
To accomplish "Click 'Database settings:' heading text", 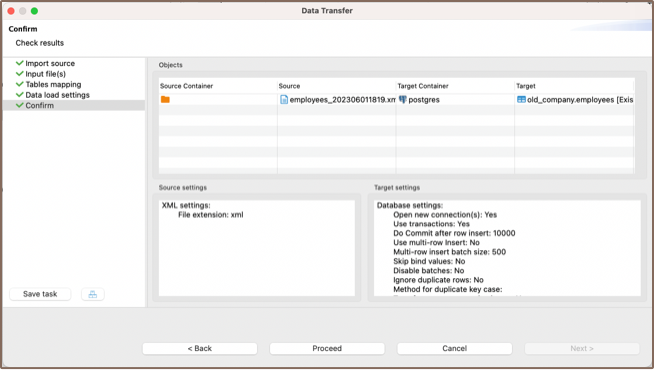I will pyautogui.click(x=410, y=205).
